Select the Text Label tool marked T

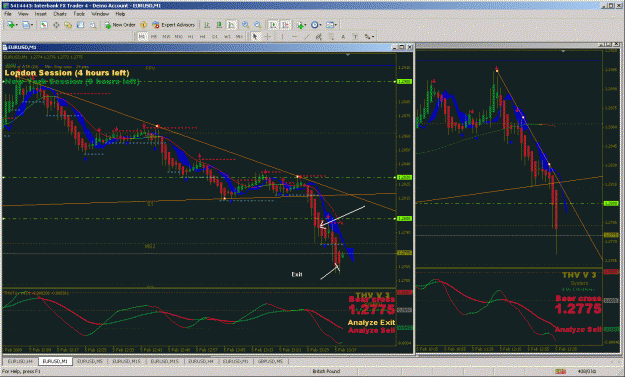[x=356, y=37]
